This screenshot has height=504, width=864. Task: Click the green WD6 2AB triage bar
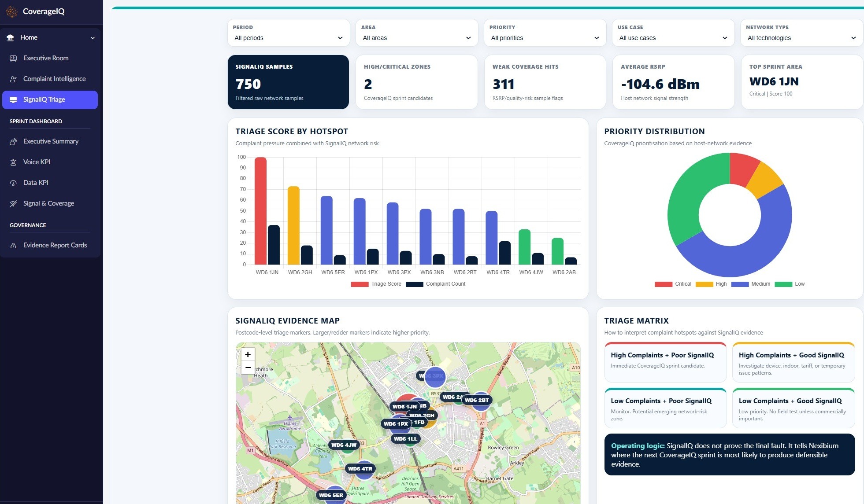coord(557,251)
